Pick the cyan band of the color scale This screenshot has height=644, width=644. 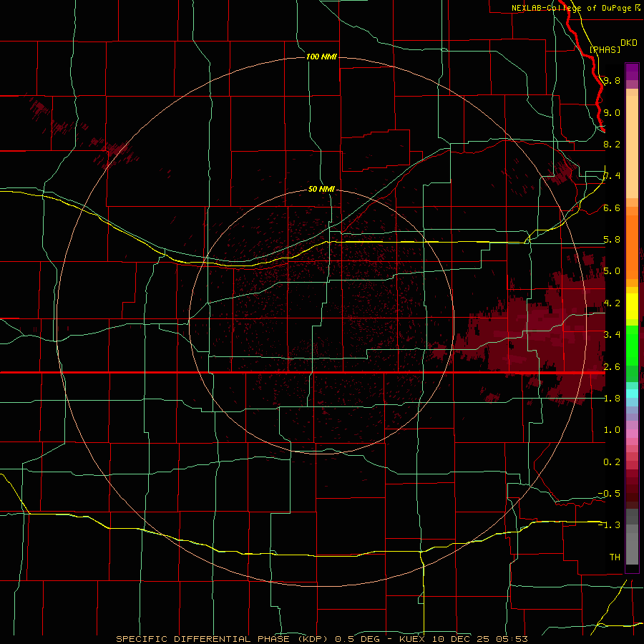[x=632, y=393]
